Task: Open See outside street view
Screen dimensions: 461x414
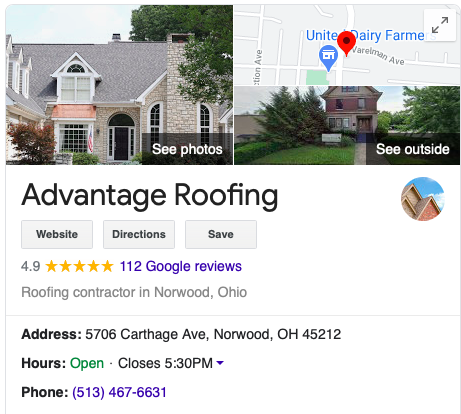Action: (413, 149)
